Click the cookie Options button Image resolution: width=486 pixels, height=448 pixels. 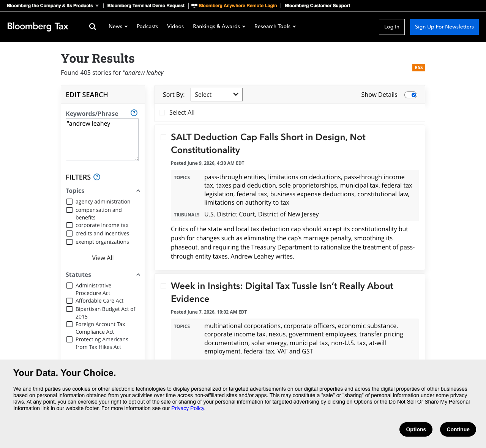click(416, 429)
